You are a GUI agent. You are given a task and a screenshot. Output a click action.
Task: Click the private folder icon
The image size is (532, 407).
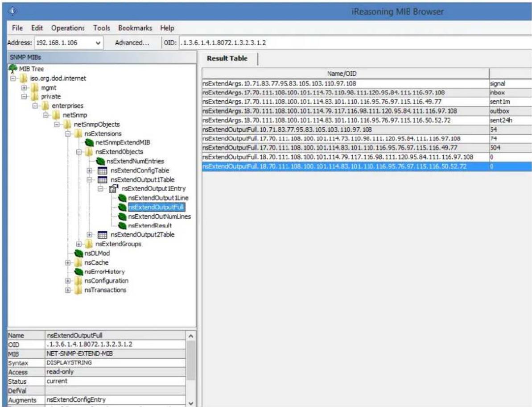tap(35, 97)
